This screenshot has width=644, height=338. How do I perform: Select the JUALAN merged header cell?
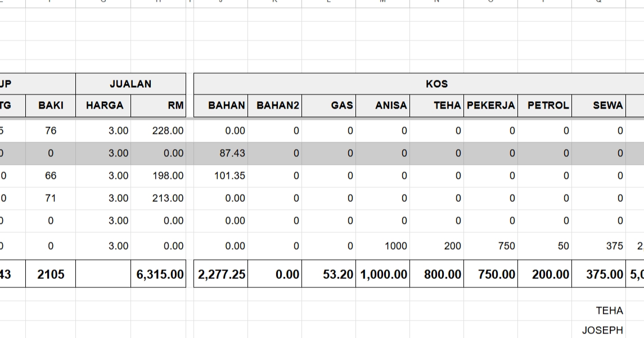130,84
